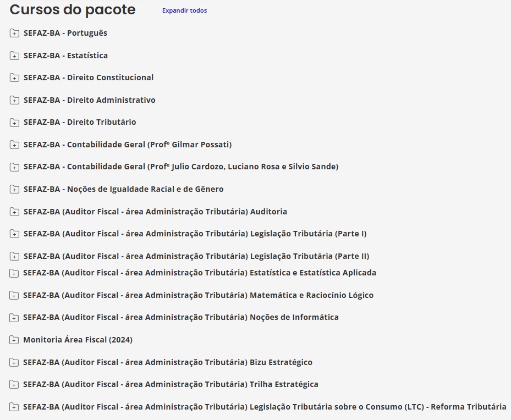Expand folder icon for Bizu Estratégico
Screen dimensions: 511x420
coord(14,363)
